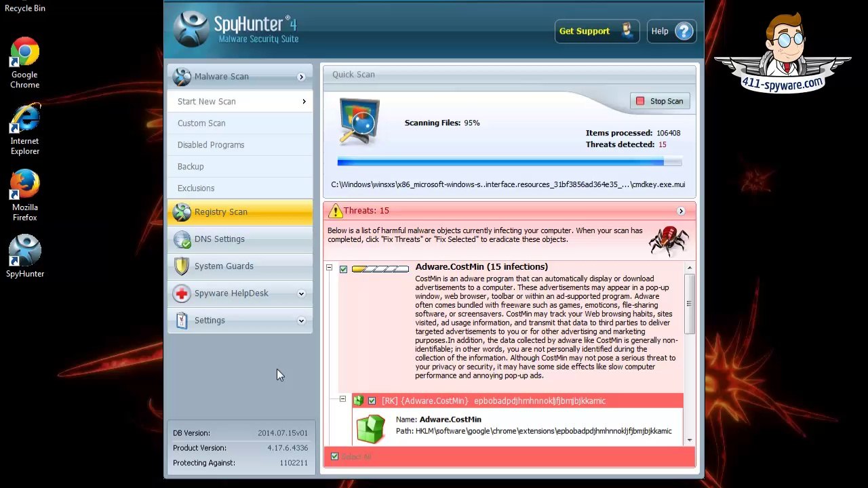Click the Scanning Files: 95% status text
The width and height of the screenshot is (868, 488).
point(442,123)
